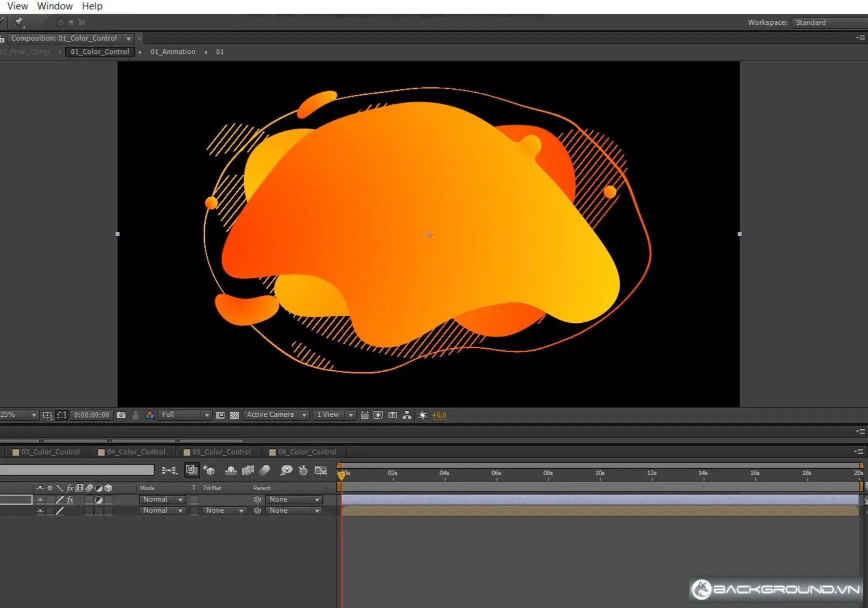Image resolution: width=868 pixels, height=608 pixels.
Task: Open the Help menu
Action: 92,6
